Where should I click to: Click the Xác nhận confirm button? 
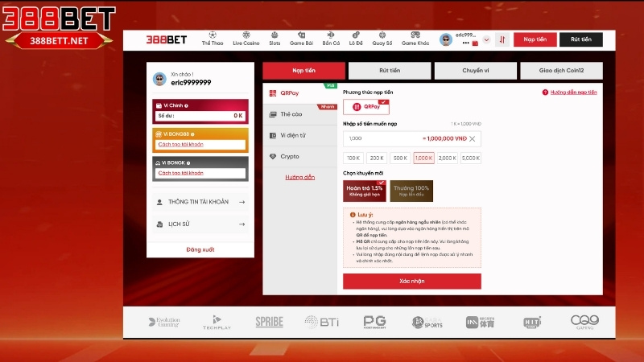click(412, 281)
